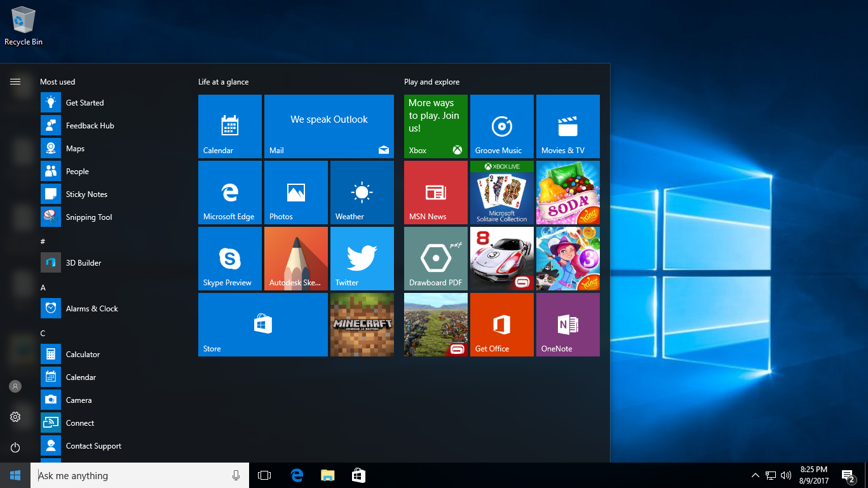Screen dimensions: 868x488
Task: Open the witch bubble game tile
Action: point(568,259)
